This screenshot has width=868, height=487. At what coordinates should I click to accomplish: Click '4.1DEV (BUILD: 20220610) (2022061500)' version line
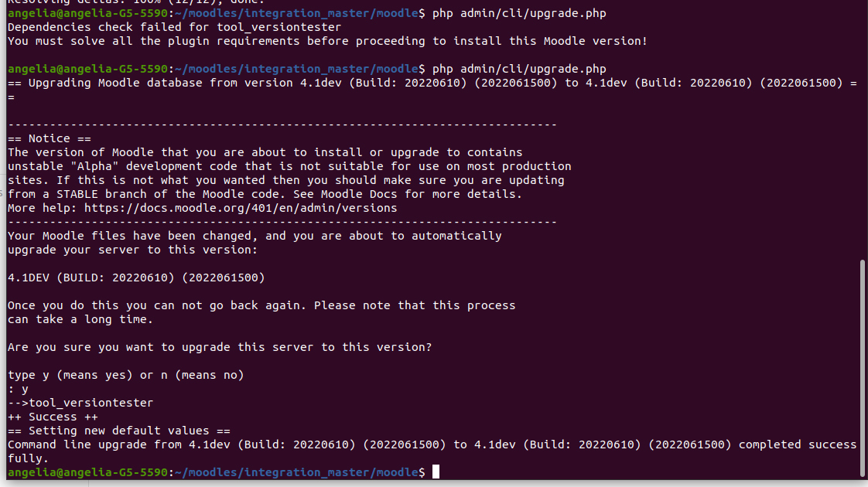136,278
